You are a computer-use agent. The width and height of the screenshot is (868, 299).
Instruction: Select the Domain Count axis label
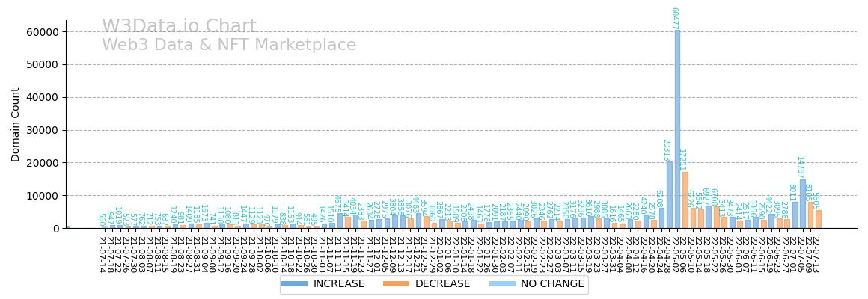pos(16,125)
